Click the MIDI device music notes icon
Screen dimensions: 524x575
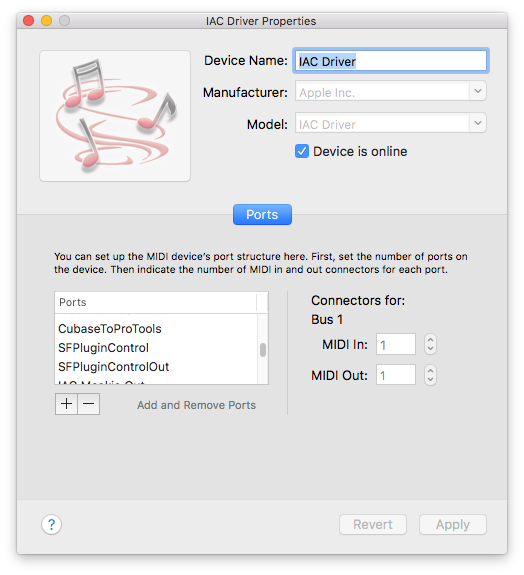[115, 116]
